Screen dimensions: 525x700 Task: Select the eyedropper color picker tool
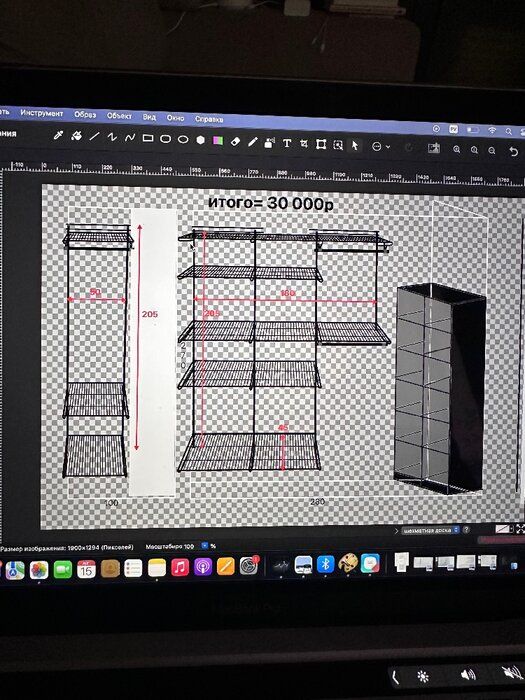click(58, 135)
